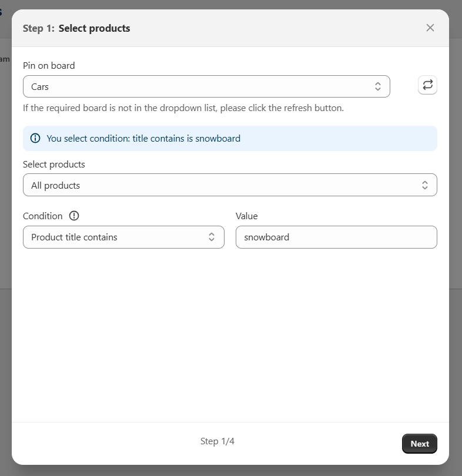462x476 pixels.
Task: Click the Step 1: Select products heading
Action: coord(76,28)
